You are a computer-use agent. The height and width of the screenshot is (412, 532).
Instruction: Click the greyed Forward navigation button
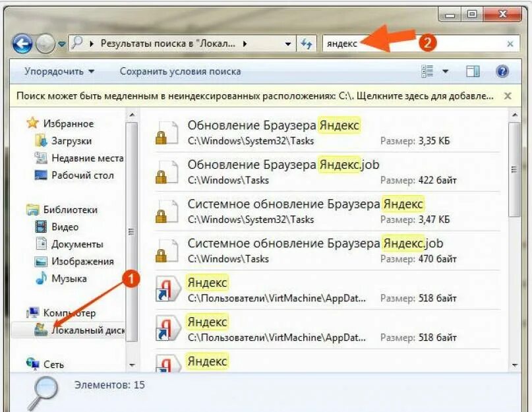coord(45,44)
